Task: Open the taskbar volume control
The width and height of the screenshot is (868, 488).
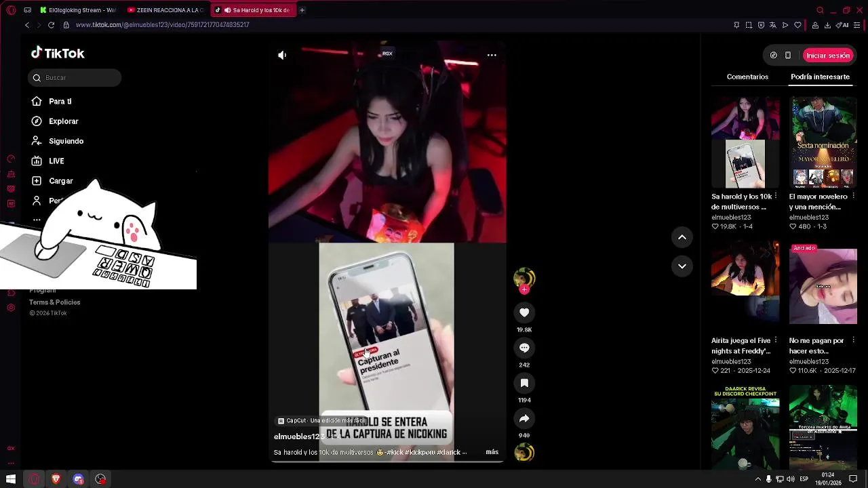Action: click(x=790, y=479)
